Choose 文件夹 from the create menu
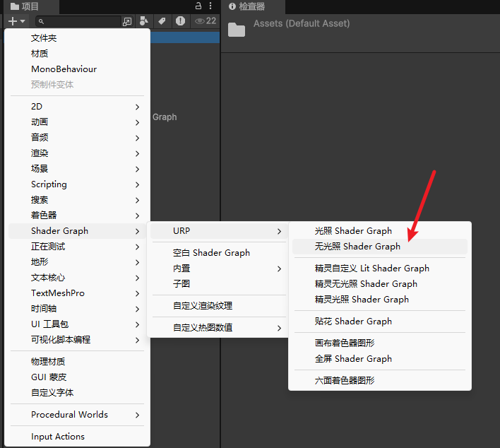Viewport: 500px width, 448px height. pos(77,38)
